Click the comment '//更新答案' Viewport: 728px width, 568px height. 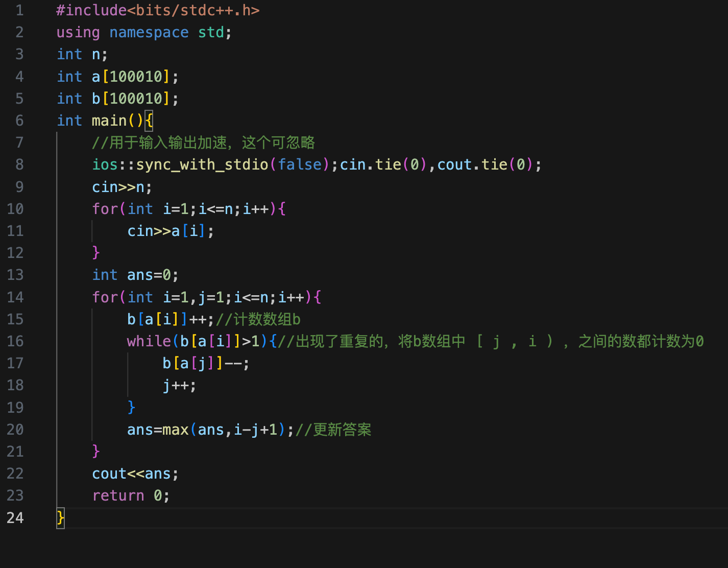click(334, 430)
